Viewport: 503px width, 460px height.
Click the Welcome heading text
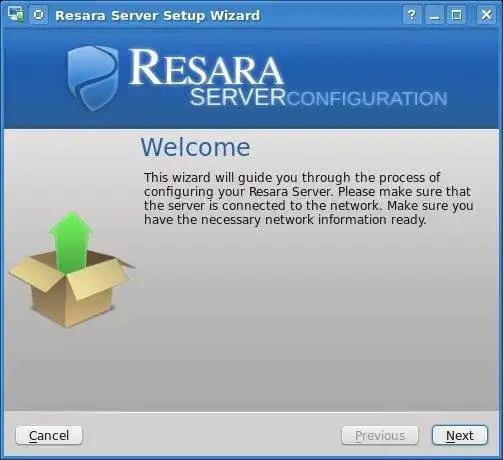(195, 147)
